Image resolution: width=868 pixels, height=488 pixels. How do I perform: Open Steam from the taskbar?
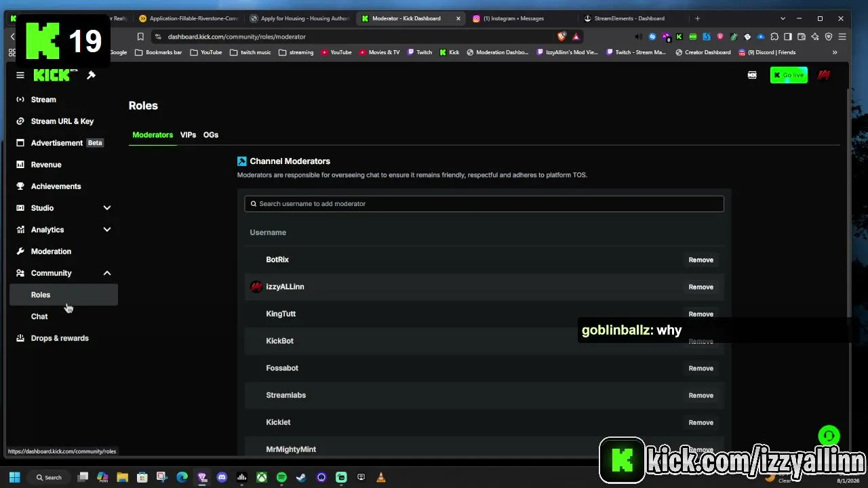pos(301,477)
